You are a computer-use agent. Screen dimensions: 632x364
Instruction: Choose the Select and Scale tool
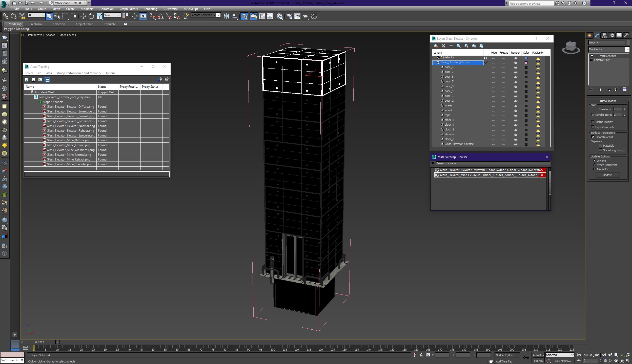[x=99, y=16]
